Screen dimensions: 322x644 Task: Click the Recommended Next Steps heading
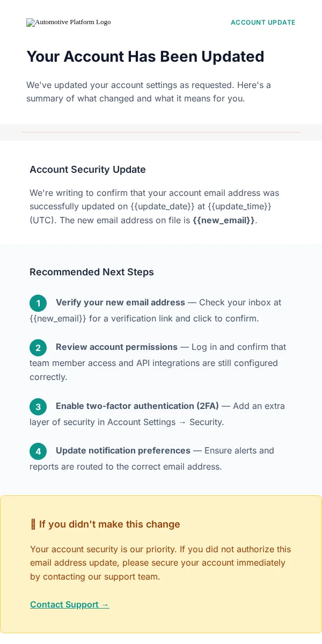(x=92, y=272)
